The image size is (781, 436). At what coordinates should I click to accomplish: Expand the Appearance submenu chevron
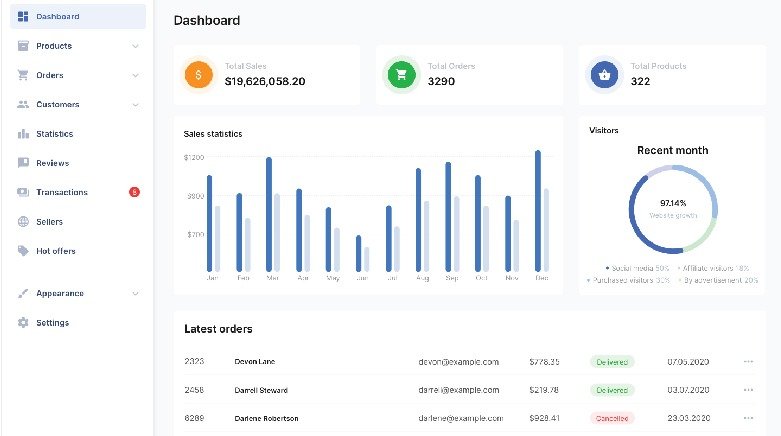(135, 293)
